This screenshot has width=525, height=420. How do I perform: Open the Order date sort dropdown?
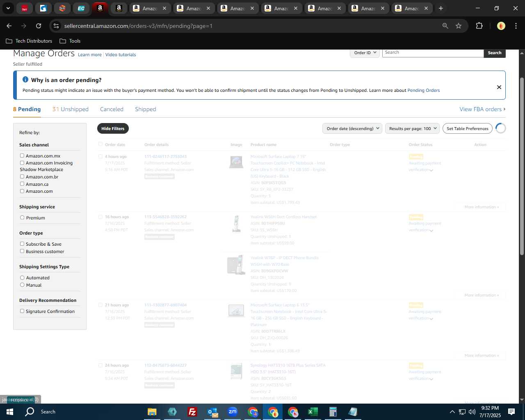352,128
